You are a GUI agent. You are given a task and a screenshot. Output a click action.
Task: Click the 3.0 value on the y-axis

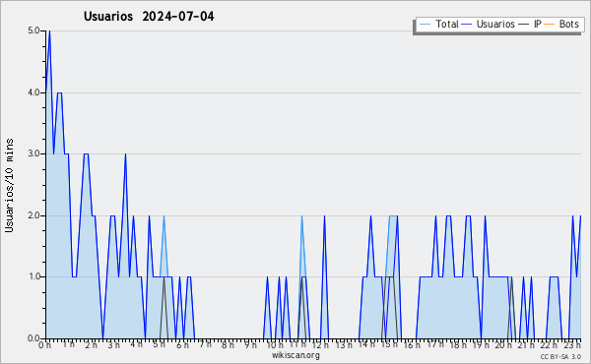pyautogui.click(x=33, y=153)
